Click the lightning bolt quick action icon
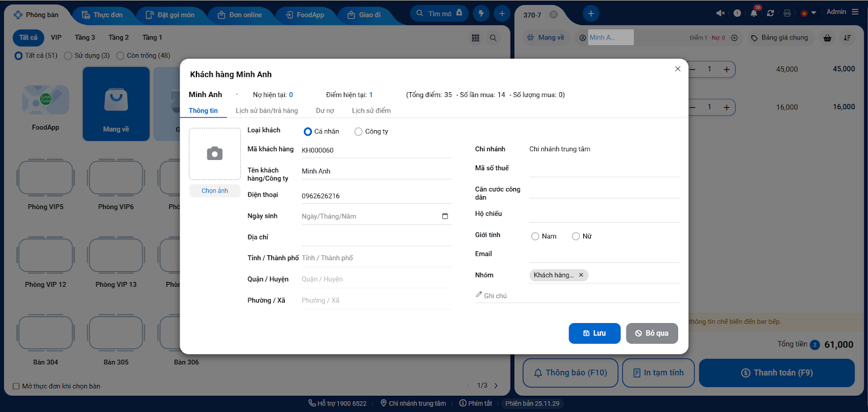Image resolution: width=868 pixels, height=412 pixels. [481, 14]
